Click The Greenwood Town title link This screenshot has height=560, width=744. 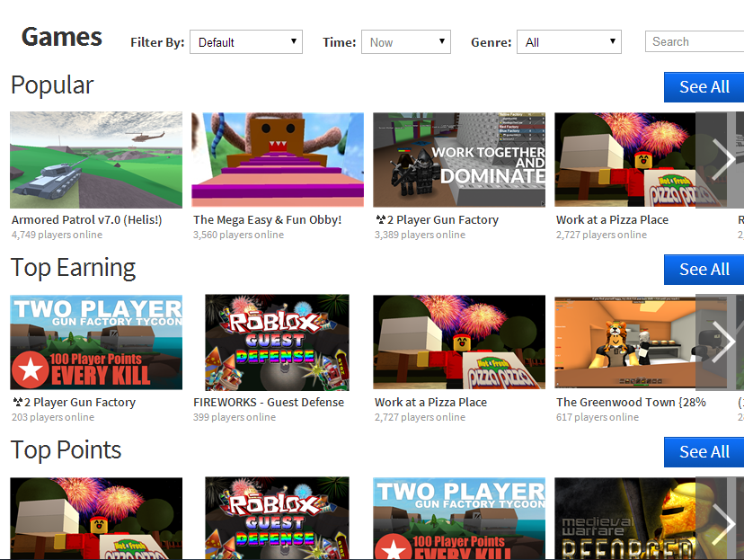coord(631,403)
